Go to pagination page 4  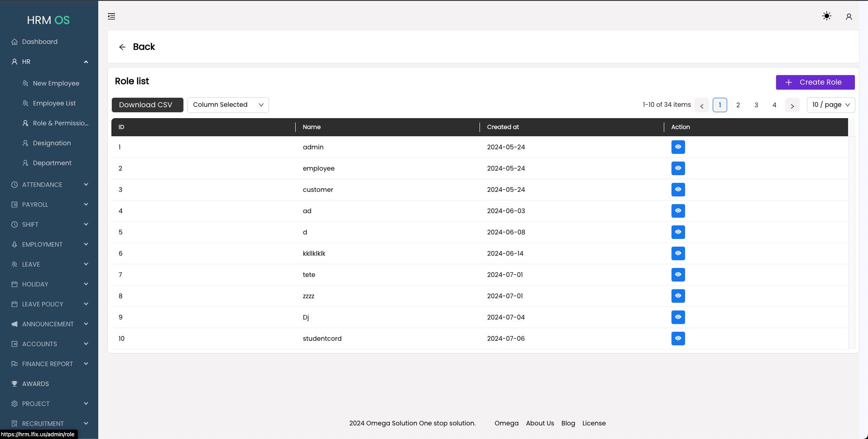point(774,105)
